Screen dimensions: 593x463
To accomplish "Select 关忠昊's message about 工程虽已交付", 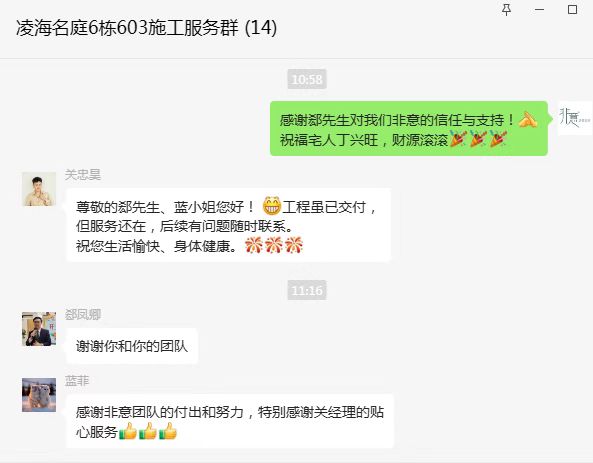I will pos(228,225).
